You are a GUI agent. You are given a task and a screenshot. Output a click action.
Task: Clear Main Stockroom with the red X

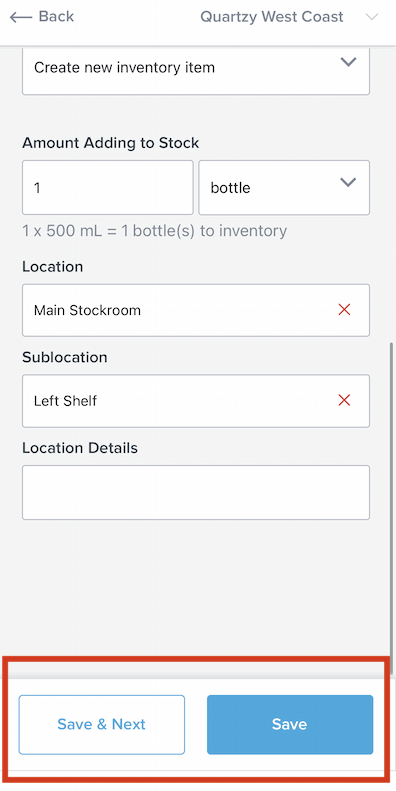(x=345, y=310)
